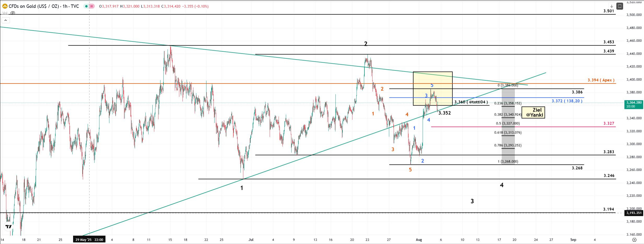
Task: Select the orange 3.394 ( Apex ) line label
Action: tap(601, 80)
